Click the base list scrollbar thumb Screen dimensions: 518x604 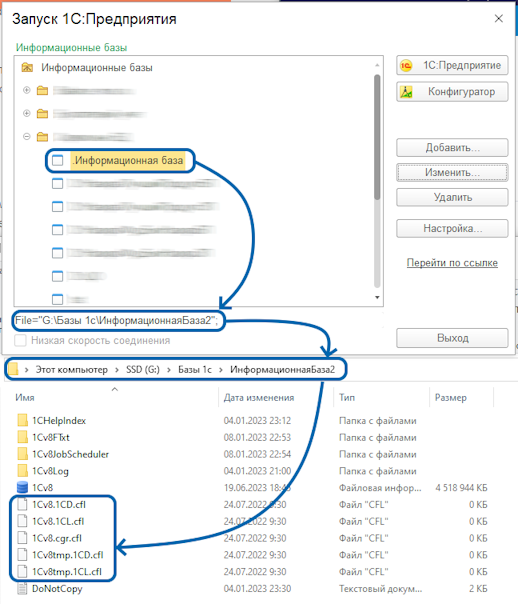(x=377, y=137)
